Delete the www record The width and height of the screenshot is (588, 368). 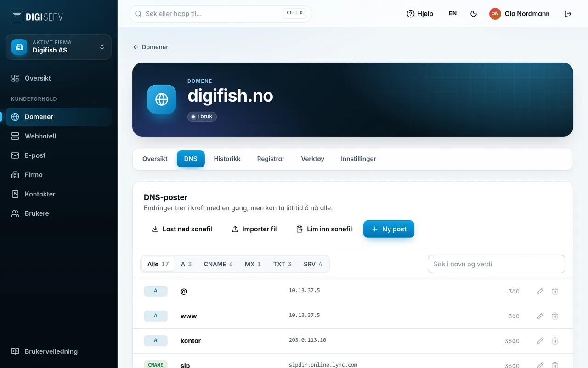coord(555,316)
